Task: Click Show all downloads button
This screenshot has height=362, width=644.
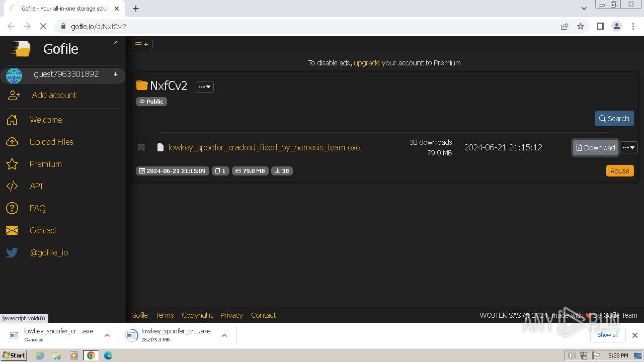Action: [x=607, y=335]
